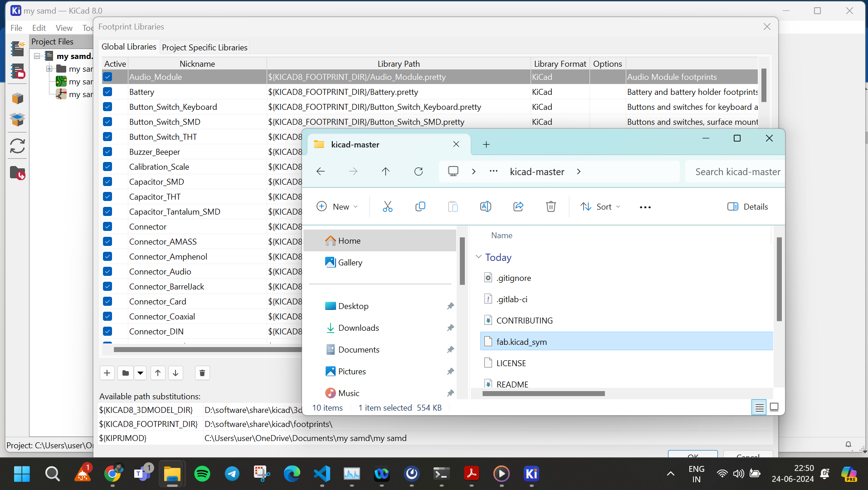Viewport: 868px width, 490px height.
Task: Share selected file in Explorer toolbar
Action: tap(518, 206)
